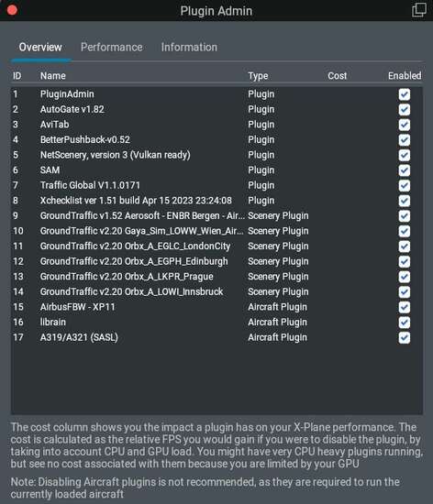Open the Performance tab

pyautogui.click(x=112, y=48)
